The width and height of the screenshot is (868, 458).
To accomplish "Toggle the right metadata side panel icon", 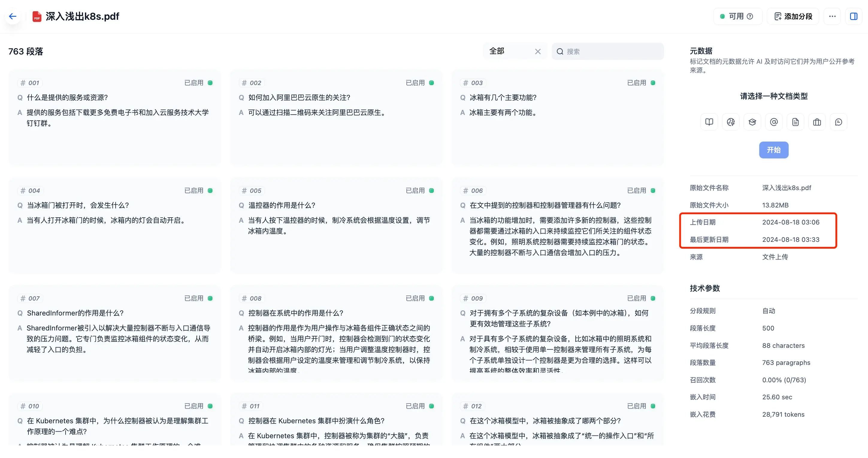I will click(854, 16).
